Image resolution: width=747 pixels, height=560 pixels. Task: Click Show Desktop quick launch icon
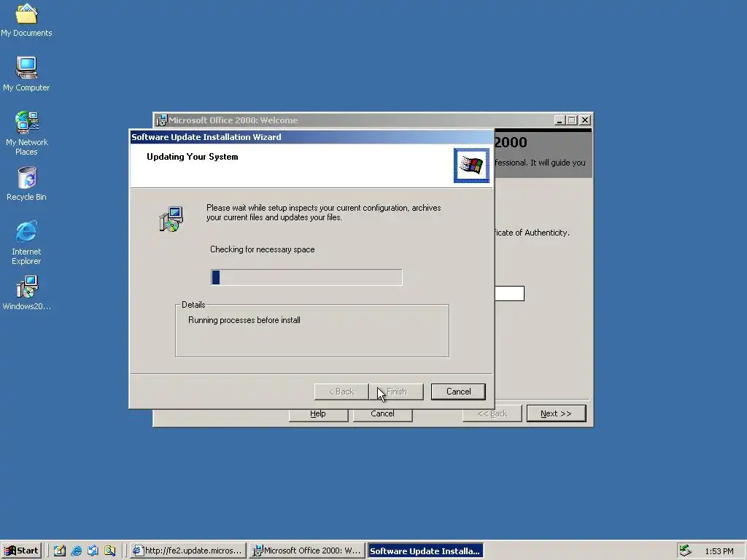tap(60, 551)
